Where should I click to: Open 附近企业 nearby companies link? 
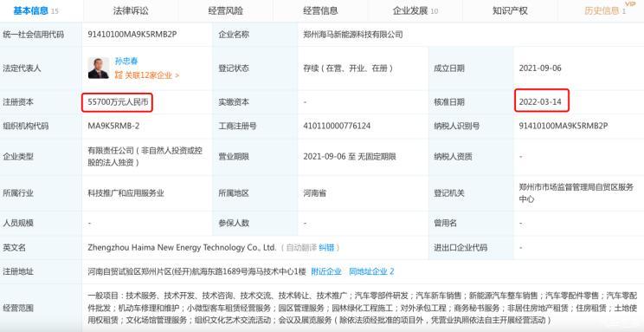point(326,271)
